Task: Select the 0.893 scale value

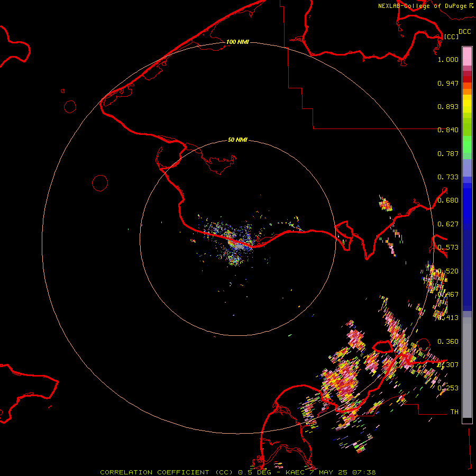Action: coord(448,106)
